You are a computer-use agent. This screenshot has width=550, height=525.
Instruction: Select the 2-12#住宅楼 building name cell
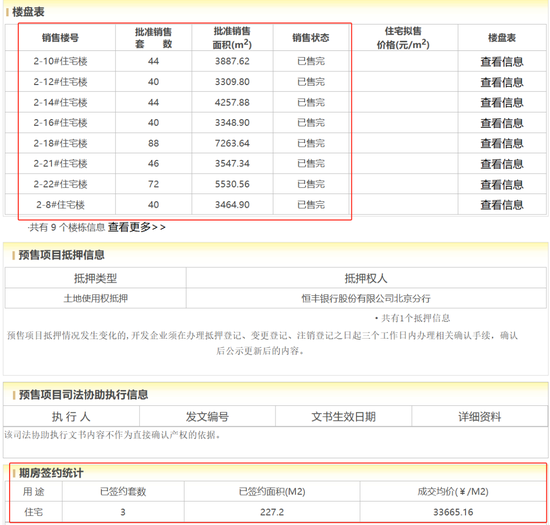click(60, 82)
